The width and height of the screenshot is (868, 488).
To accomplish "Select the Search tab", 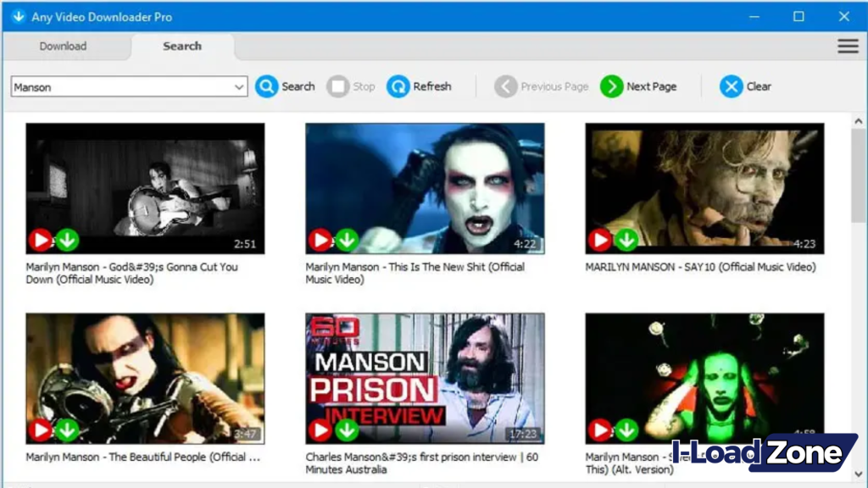I will pos(182,47).
